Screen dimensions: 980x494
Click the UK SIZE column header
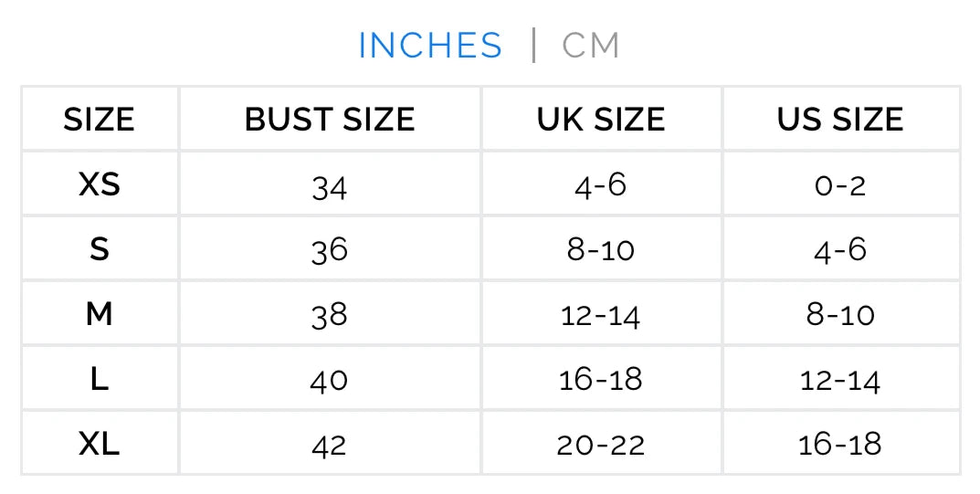[x=601, y=120]
